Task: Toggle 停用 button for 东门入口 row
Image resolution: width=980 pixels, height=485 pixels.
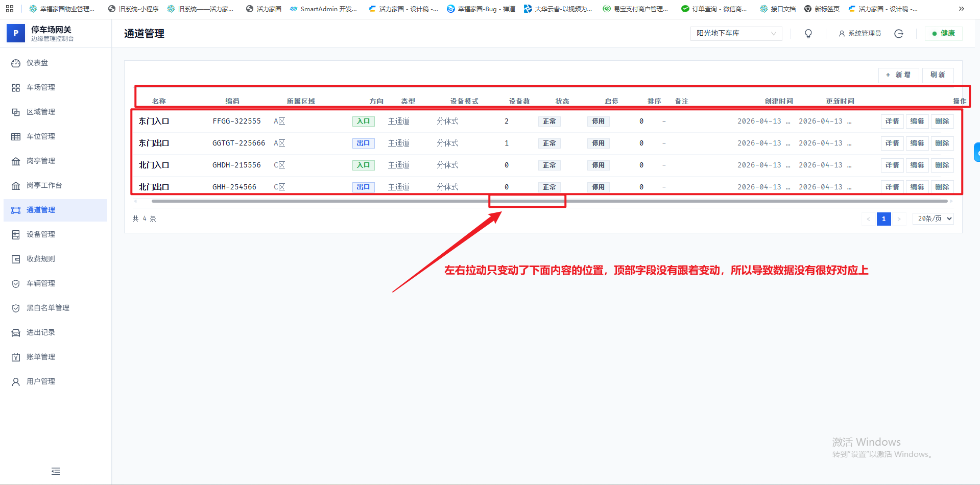Action: [x=598, y=122]
